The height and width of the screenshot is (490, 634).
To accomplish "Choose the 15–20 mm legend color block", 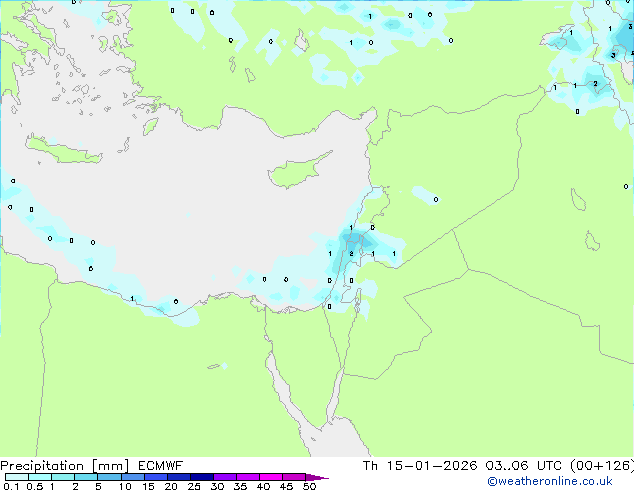I will pyautogui.click(x=155, y=477).
